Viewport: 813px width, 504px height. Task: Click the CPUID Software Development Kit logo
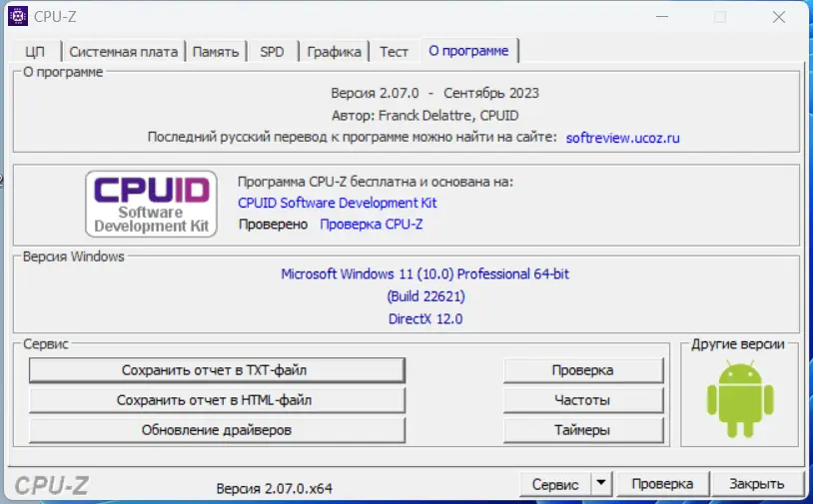click(152, 204)
